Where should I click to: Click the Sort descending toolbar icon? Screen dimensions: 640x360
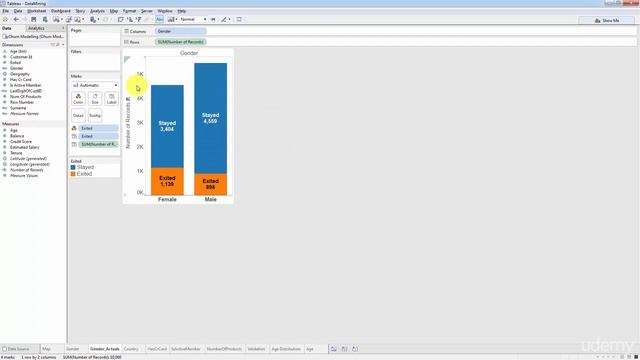point(138,19)
